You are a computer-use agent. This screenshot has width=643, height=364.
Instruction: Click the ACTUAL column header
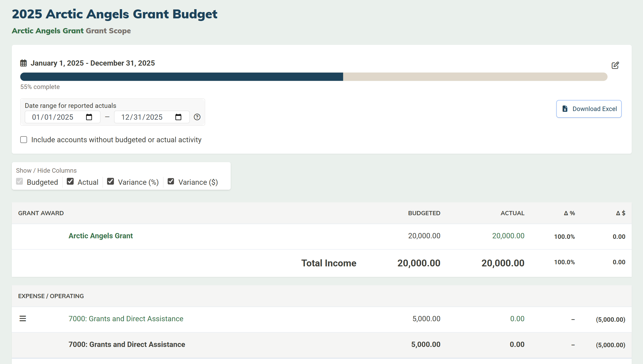(x=512, y=213)
